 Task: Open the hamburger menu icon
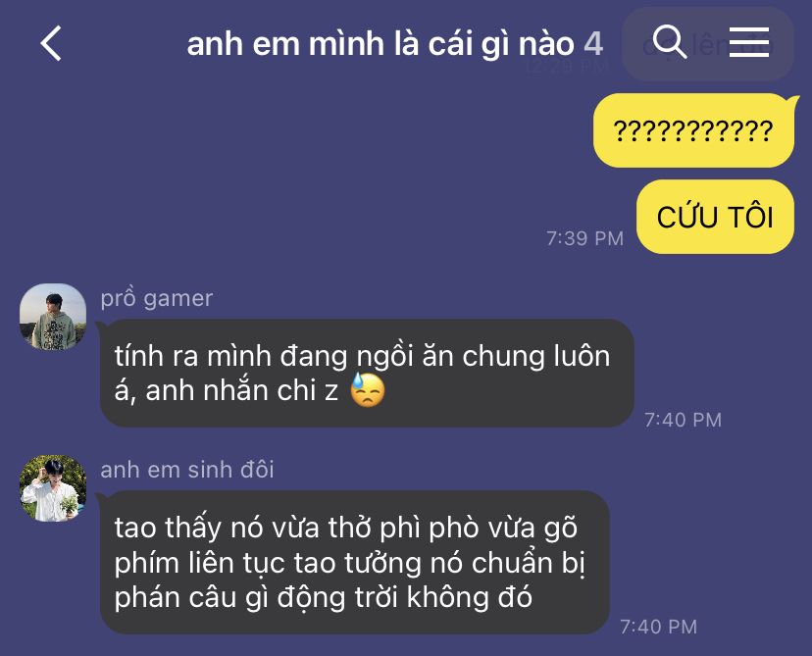749,42
